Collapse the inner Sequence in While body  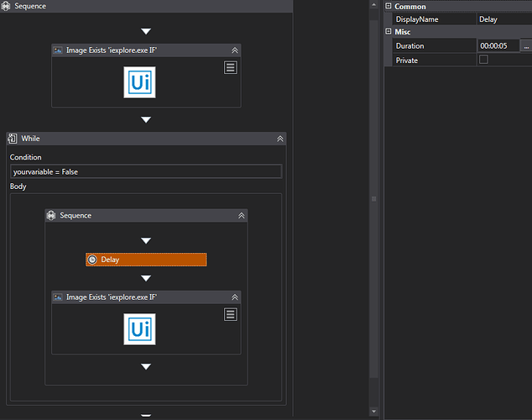[241, 216]
